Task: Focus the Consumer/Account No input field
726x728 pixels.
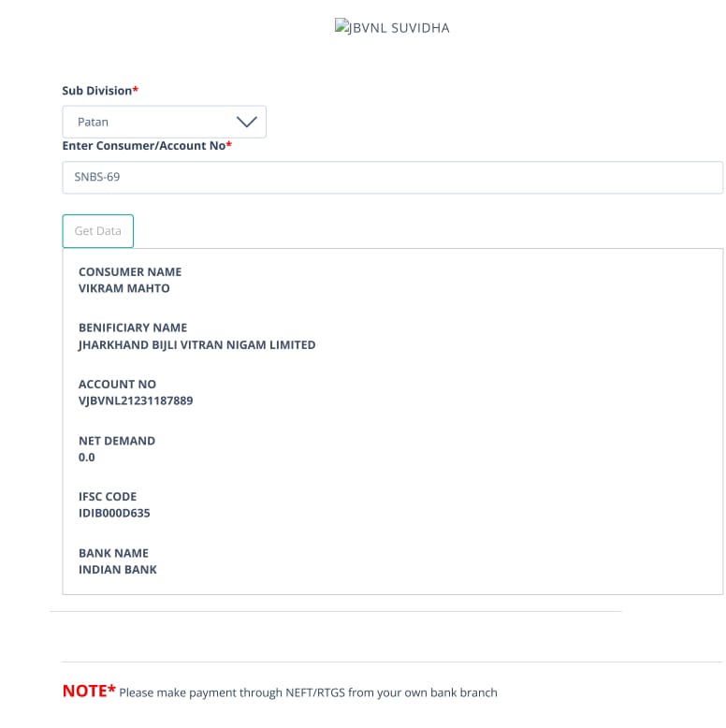Action: tap(393, 178)
